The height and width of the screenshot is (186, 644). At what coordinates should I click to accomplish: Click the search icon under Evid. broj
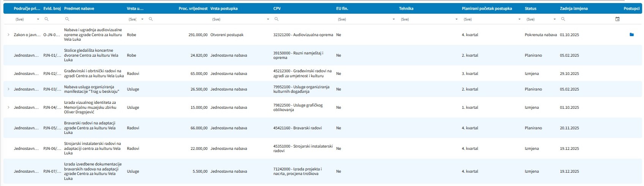pos(47,19)
